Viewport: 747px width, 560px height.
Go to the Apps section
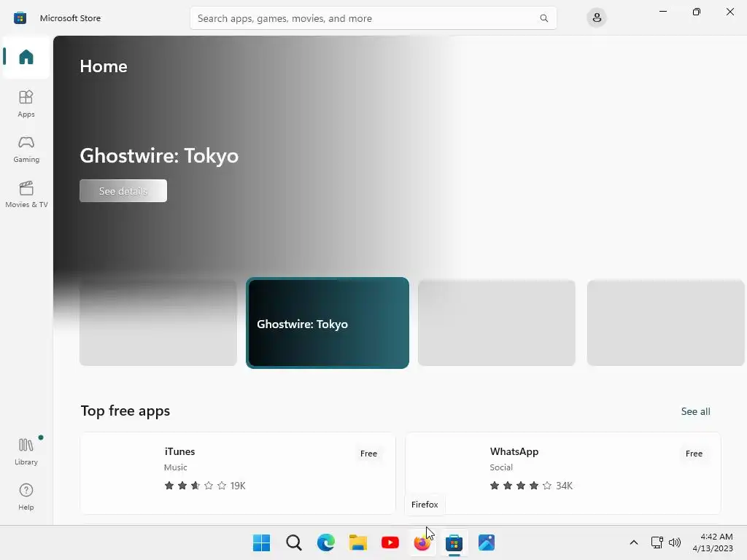pos(26,104)
